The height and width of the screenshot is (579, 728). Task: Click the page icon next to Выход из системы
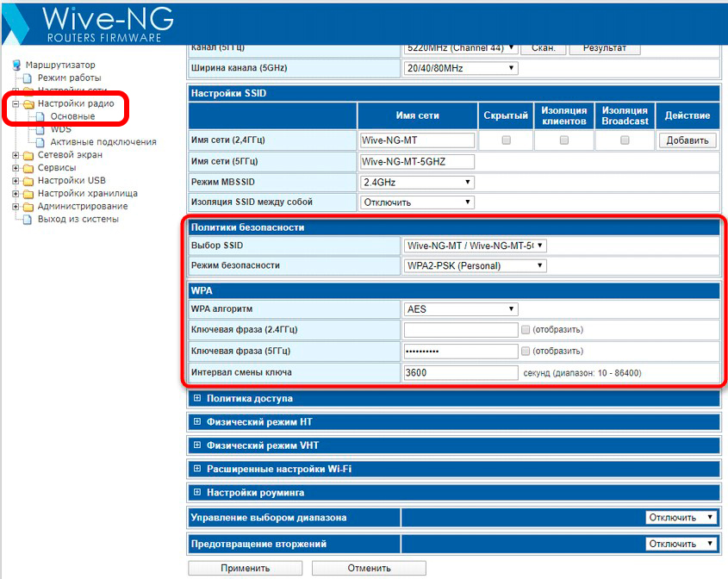point(28,220)
